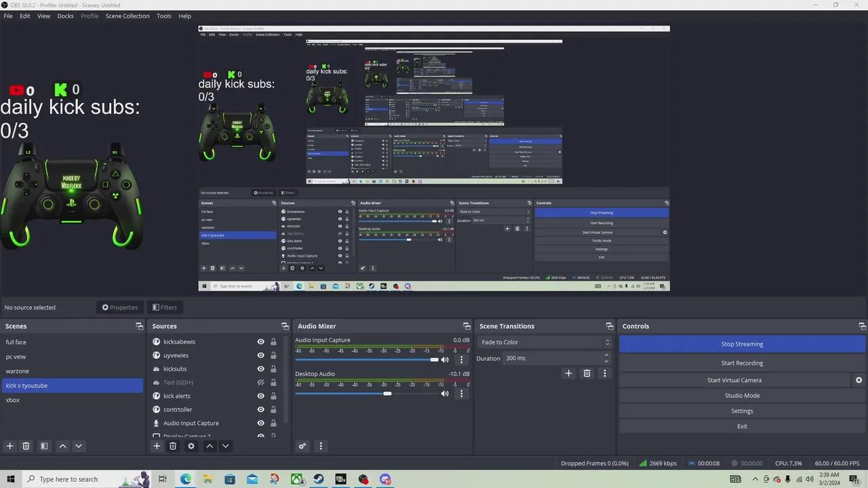868x488 pixels.
Task: Enter Studio Mode
Action: click(x=742, y=396)
